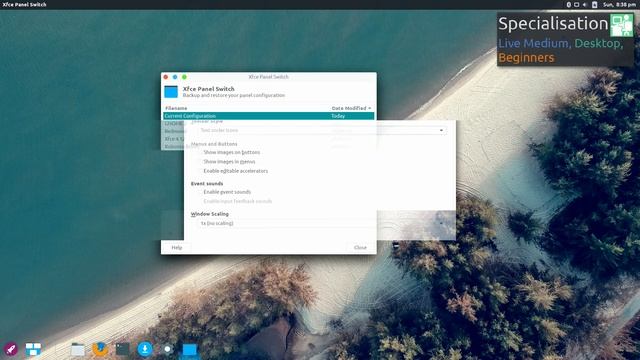The height and width of the screenshot is (360, 640).
Task: Click the Xfce Panel Switch title in top panel
Action: coord(24,4)
